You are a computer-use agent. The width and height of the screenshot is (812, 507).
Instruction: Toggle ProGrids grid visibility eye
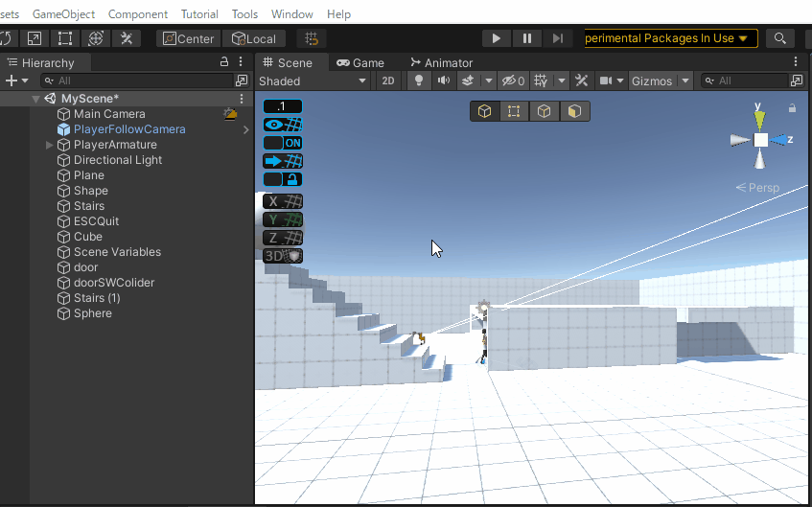(283, 125)
